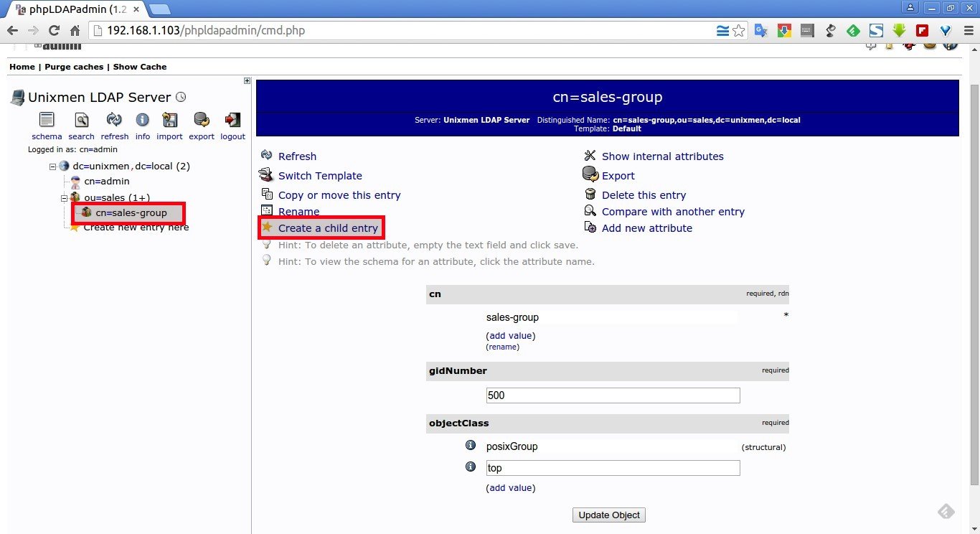Image resolution: width=980 pixels, height=534 pixels.
Task: Click the green download arrow extension icon
Action: (899, 31)
